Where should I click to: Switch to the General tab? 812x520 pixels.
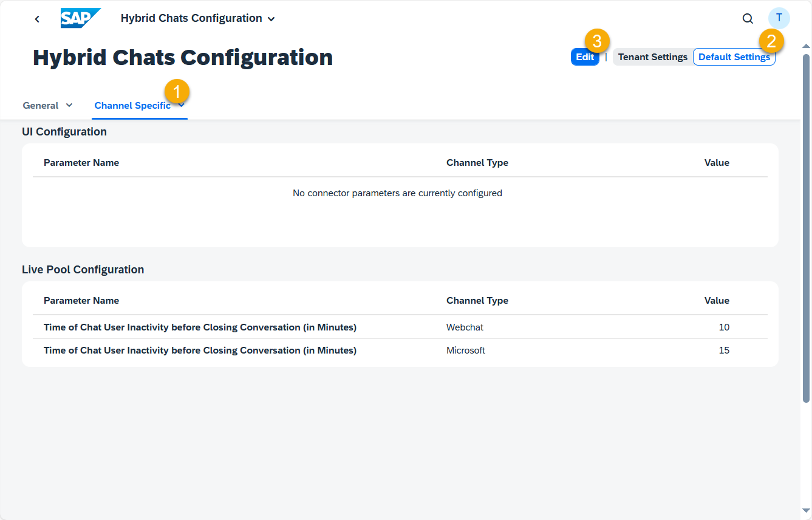(41, 105)
